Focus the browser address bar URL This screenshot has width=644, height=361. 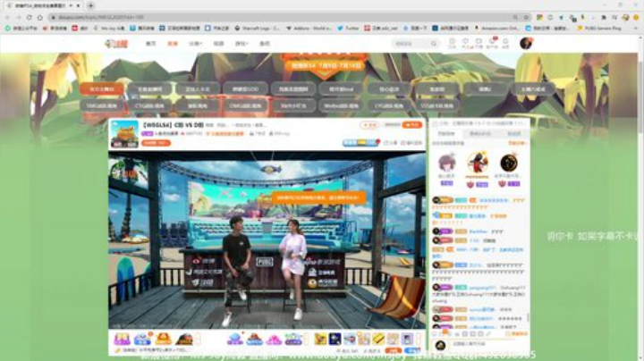(284, 17)
